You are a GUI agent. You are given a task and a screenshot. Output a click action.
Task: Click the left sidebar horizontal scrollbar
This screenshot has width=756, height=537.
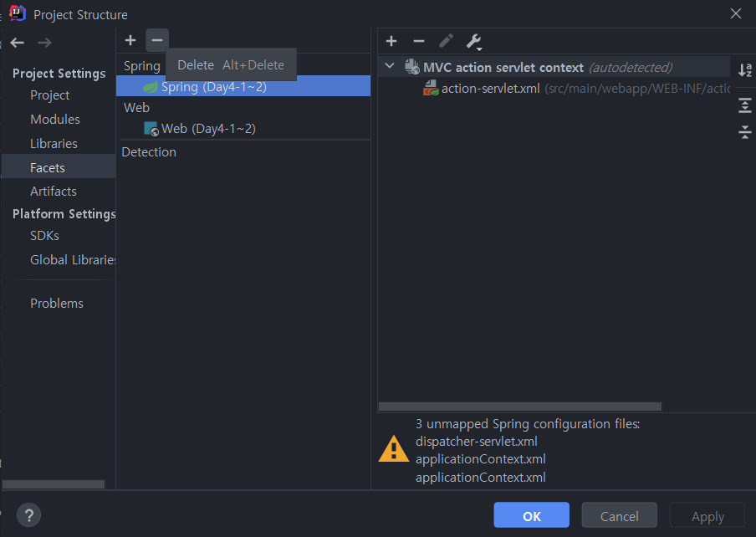pyautogui.click(x=53, y=484)
